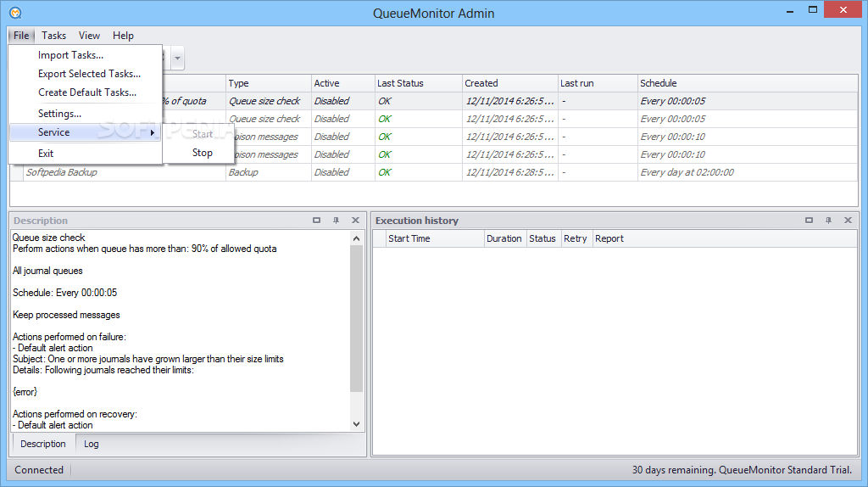Click 'All journal queues' line in Description
The height and width of the screenshot is (487, 868).
(47, 271)
